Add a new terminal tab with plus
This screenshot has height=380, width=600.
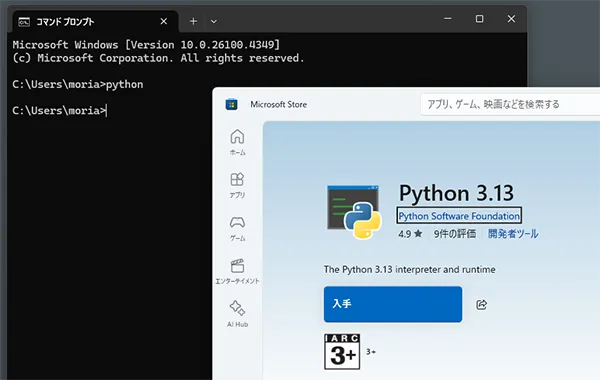(193, 21)
